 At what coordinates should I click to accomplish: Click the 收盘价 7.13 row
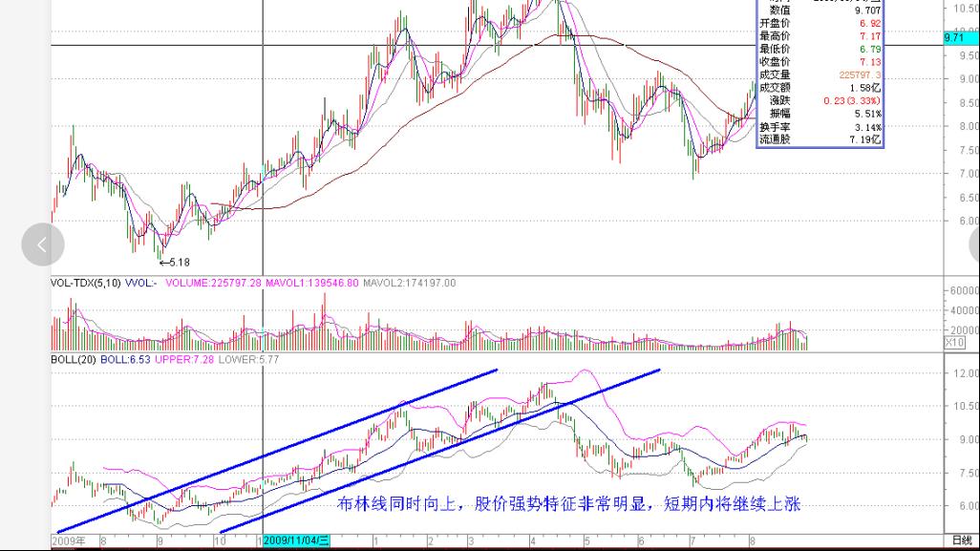pyautogui.click(x=820, y=62)
